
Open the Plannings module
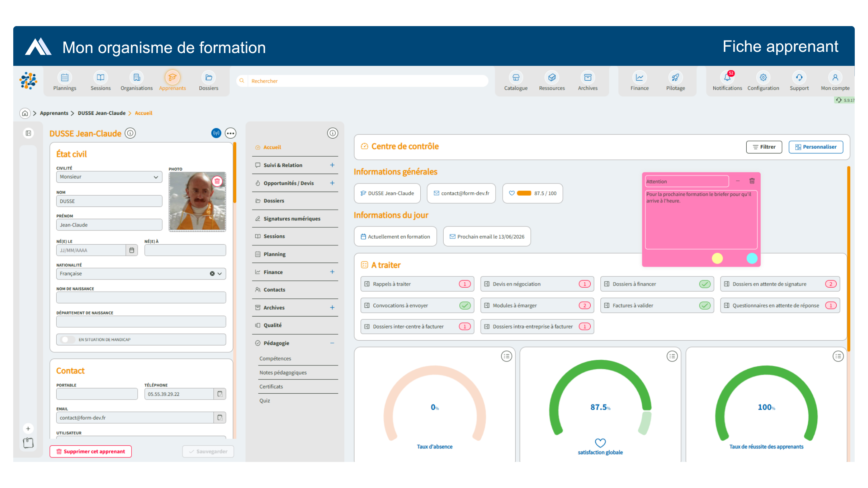pyautogui.click(x=65, y=81)
